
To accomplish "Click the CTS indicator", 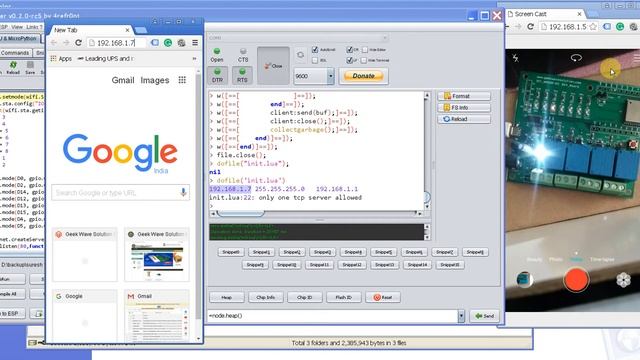I will (243, 55).
